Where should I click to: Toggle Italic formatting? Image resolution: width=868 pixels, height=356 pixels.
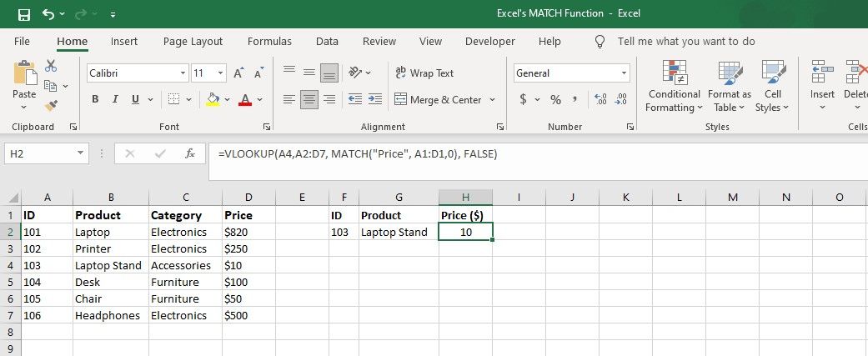point(115,100)
